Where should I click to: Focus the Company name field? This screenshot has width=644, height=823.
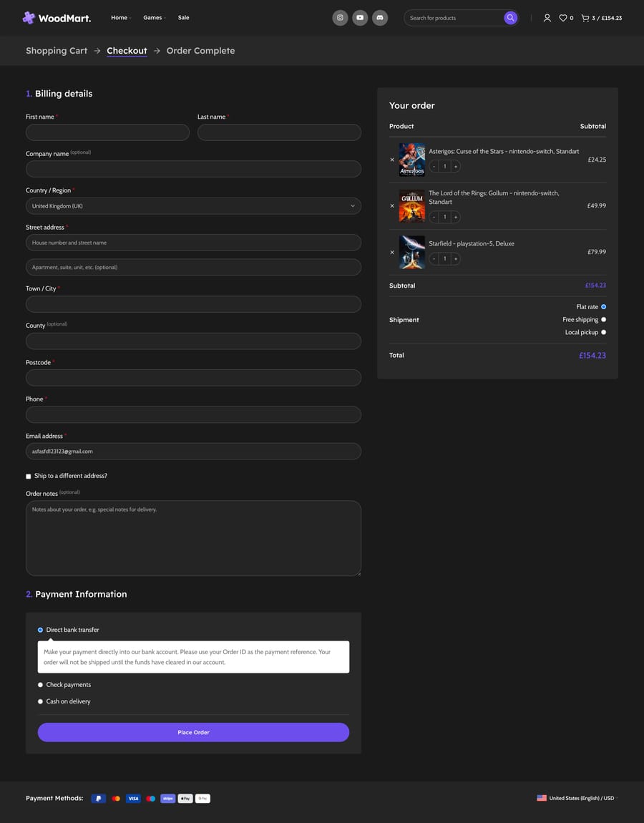point(193,169)
